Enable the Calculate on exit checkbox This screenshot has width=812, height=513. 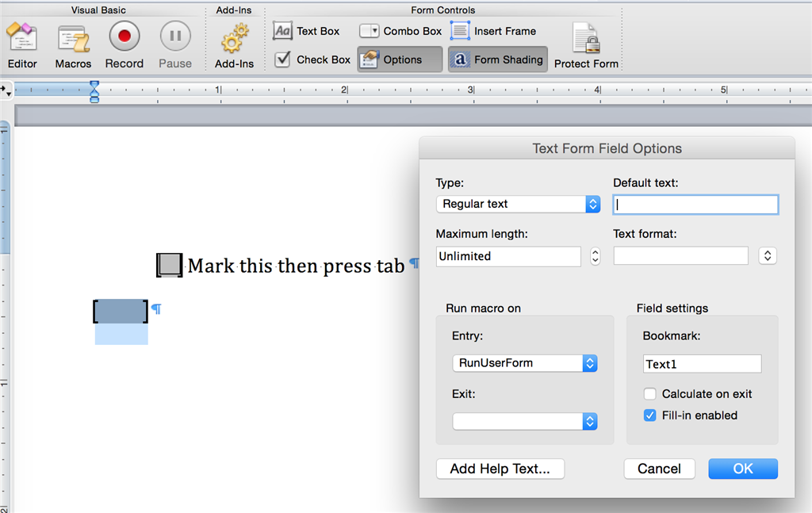click(650, 394)
